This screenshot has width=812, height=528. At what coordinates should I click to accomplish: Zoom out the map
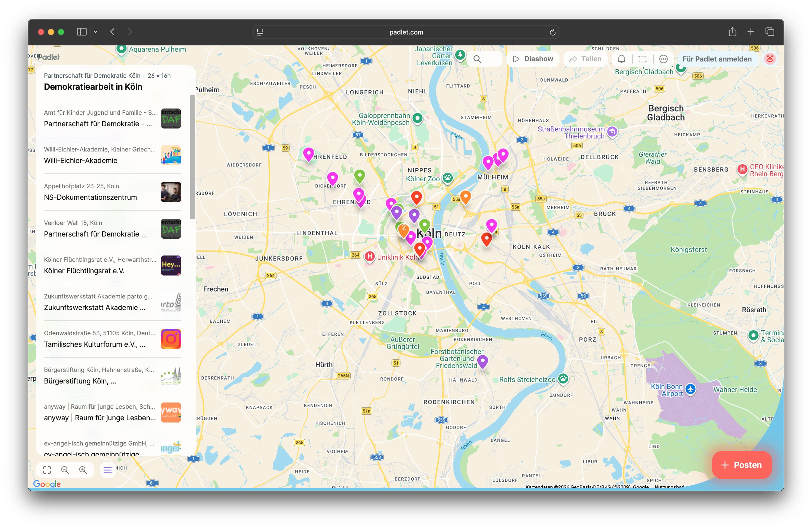65,470
